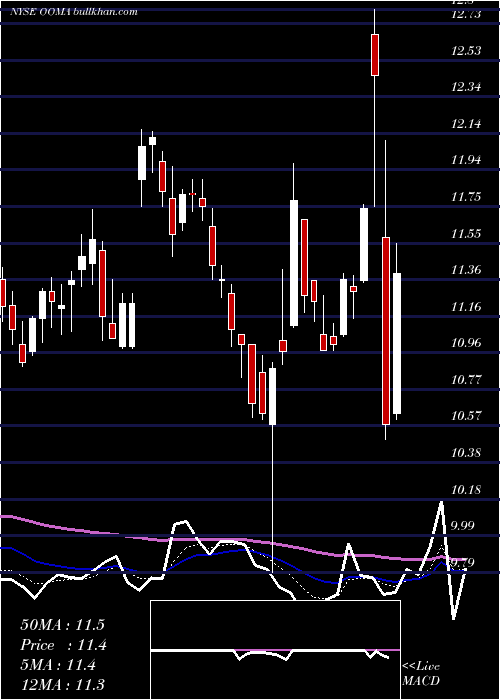This screenshot has width=500, height=700.
Task: Click the 11.16 price axis value
Action: pyautogui.click(x=466, y=307)
